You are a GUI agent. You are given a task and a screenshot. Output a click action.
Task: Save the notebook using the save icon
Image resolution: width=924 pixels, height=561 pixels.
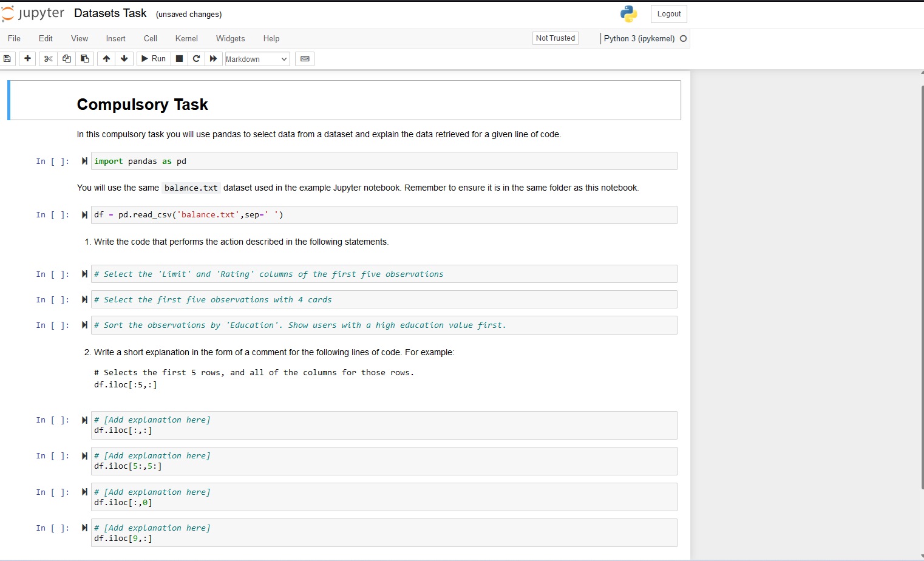pos(8,59)
